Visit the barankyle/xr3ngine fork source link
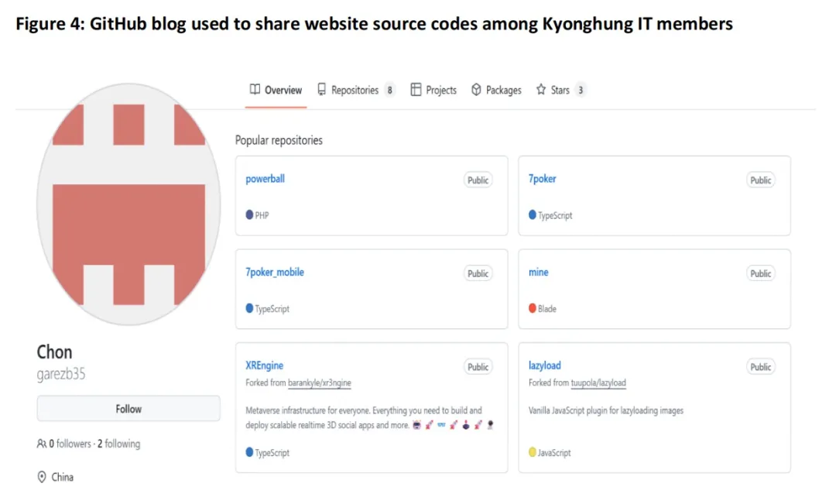The height and width of the screenshot is (504, 836). [320, 383]
